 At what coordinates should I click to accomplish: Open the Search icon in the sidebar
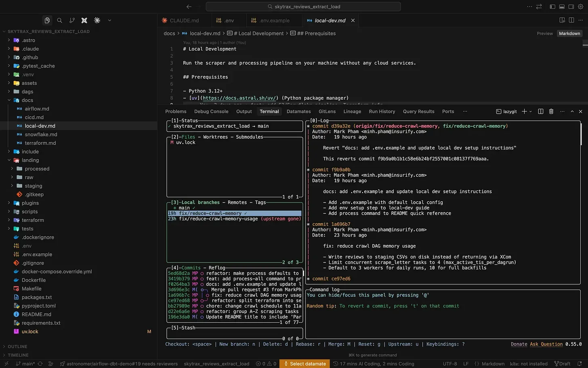point(59,20)
